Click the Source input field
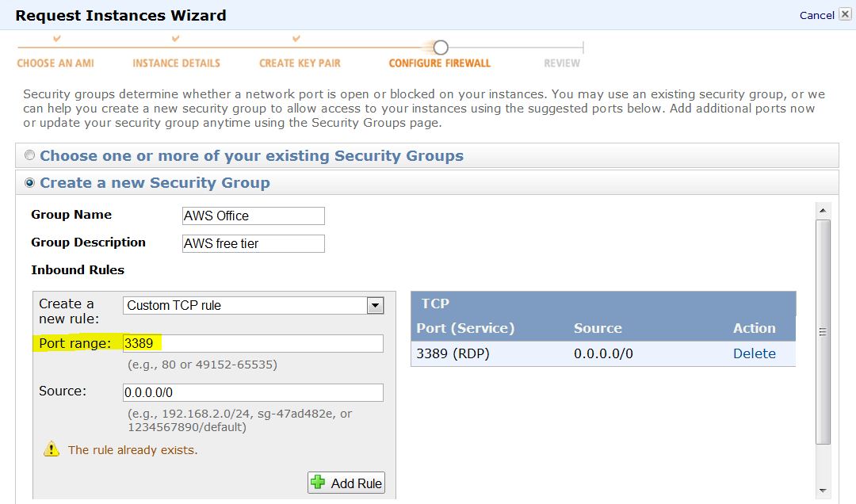Screen dimensions: 856x504 pyautogui.click(x=254, y=392)
